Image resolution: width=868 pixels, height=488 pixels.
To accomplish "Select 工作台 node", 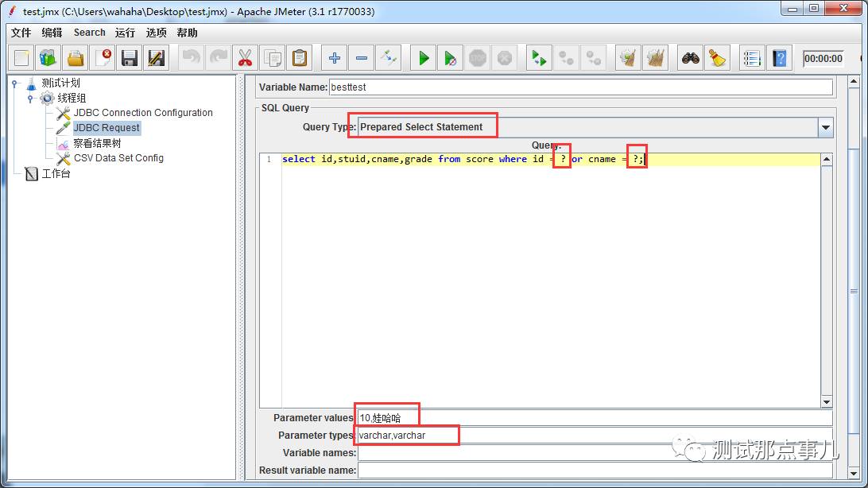I will click(56, 174).
